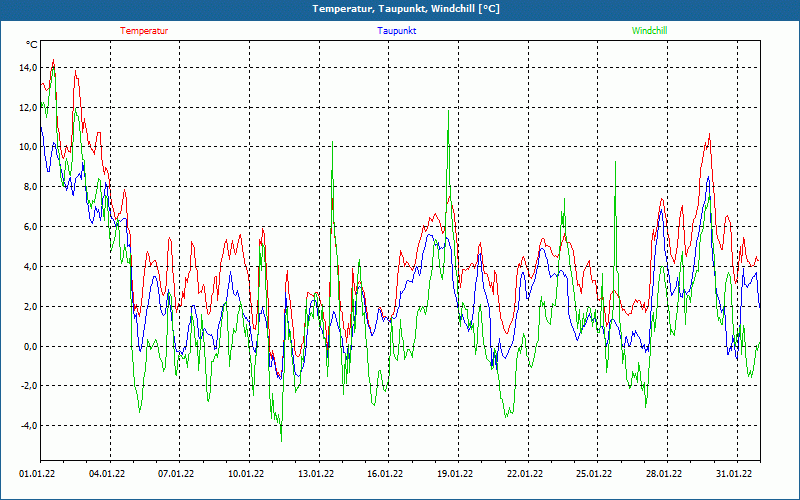Click the 0,0 y-axis value

pos(30,346)
